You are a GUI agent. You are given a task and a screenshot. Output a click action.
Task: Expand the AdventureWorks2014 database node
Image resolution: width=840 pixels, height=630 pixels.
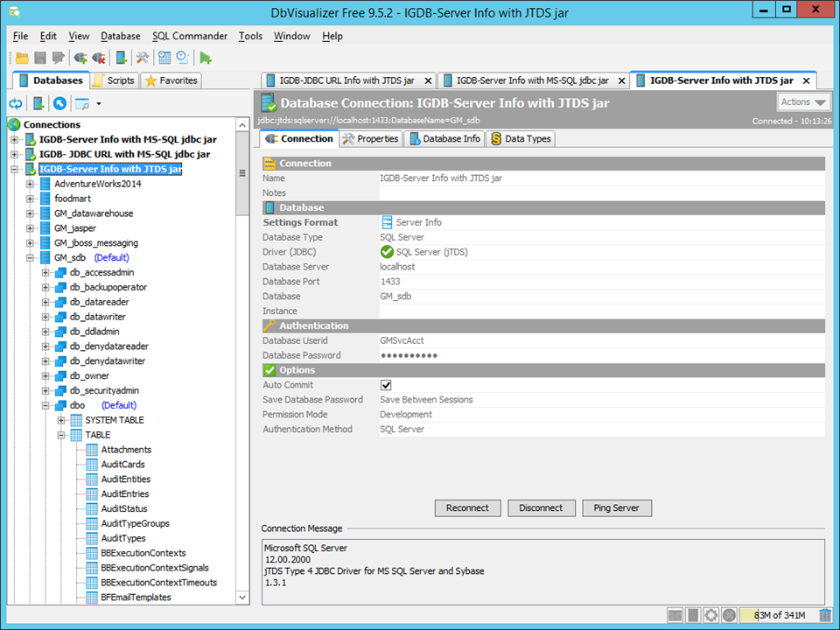click(30, 185)
